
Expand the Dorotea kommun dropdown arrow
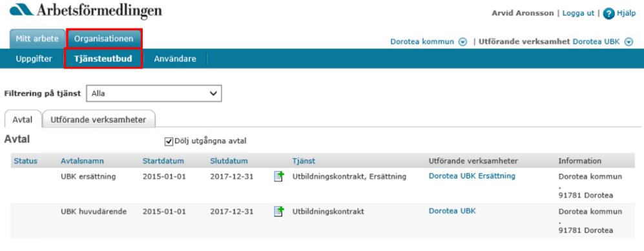tap(463, 42)
